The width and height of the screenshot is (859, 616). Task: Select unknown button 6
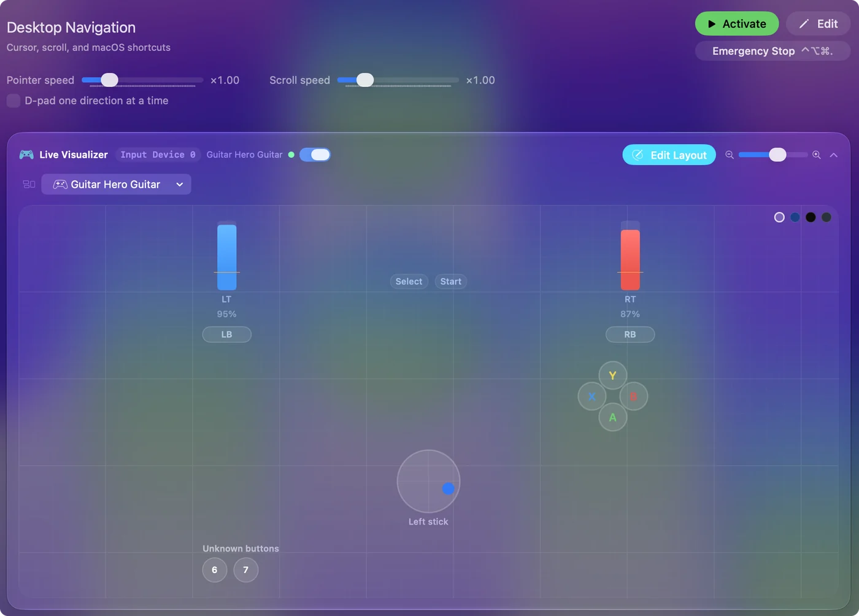point(215,570)
